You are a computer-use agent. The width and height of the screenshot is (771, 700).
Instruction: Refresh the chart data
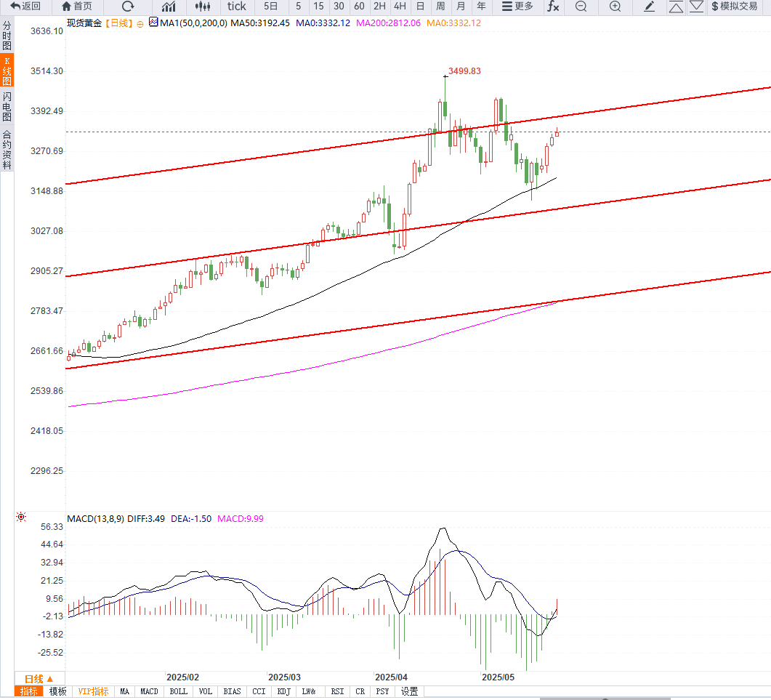[x=128, y=7]
